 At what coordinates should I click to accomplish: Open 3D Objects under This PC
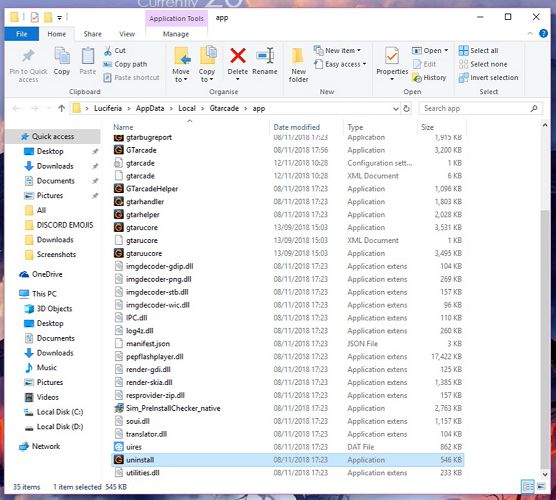[x=54, y=309]
